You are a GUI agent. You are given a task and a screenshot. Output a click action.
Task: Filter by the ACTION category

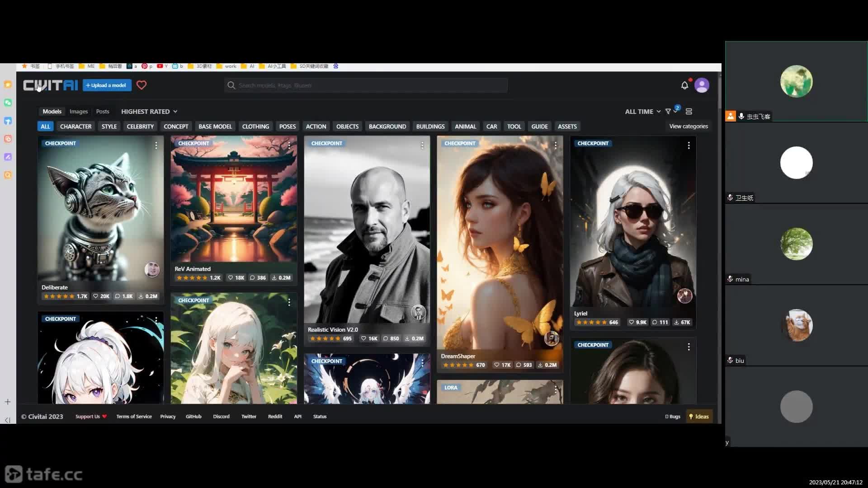[x=316, y=127]
